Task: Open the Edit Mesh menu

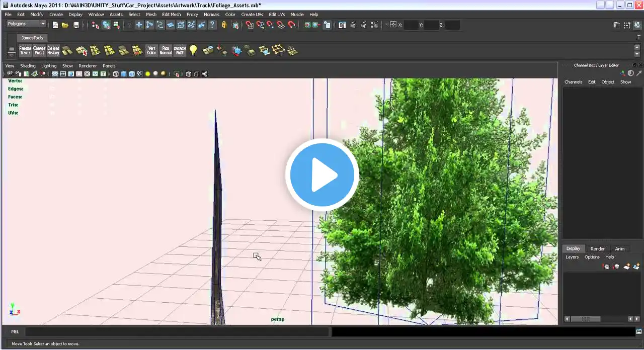Action: (171, 15)
